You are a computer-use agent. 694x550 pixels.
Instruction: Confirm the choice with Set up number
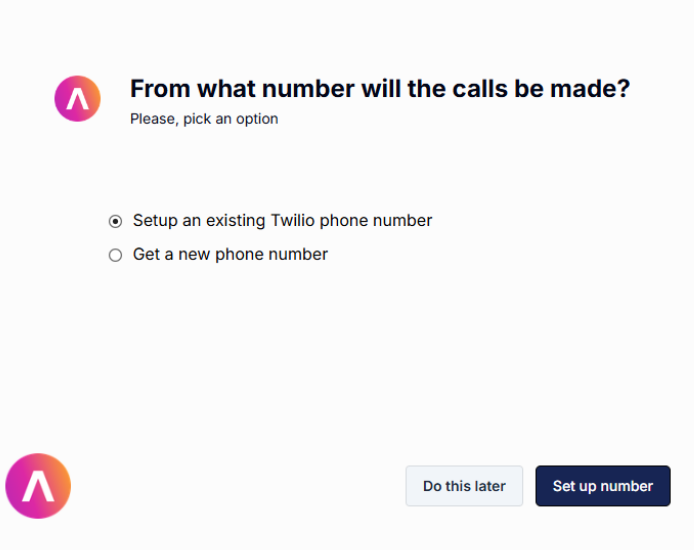coord(603,486)
